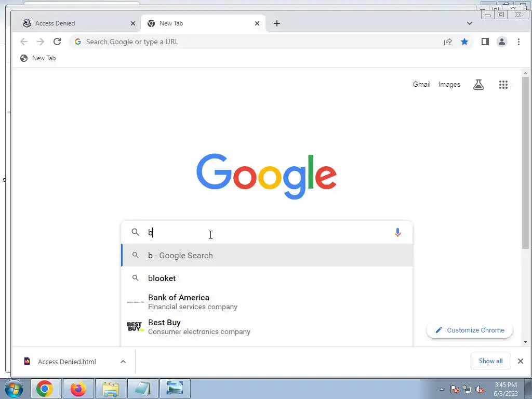This screenshot has width=532, height=399.
Task: Start voice search with the microphone
Action: coord(397,232)
